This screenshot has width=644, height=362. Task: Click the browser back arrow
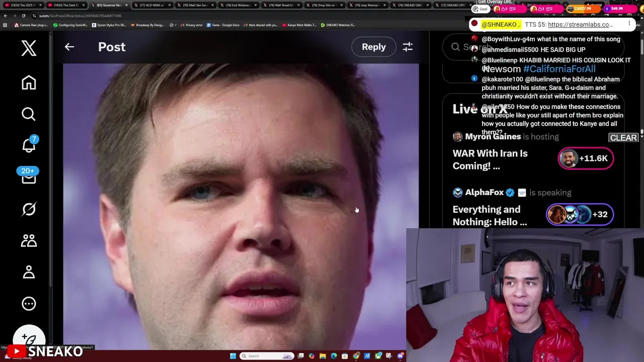point(6,16)
